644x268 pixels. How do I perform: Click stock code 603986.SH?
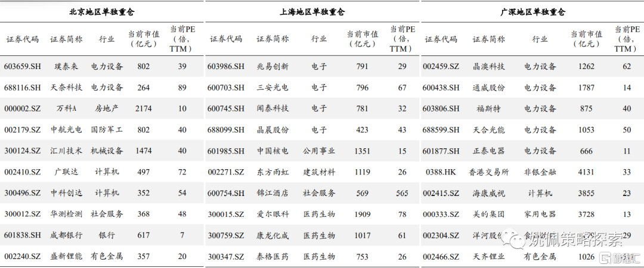tap(226, 66)
